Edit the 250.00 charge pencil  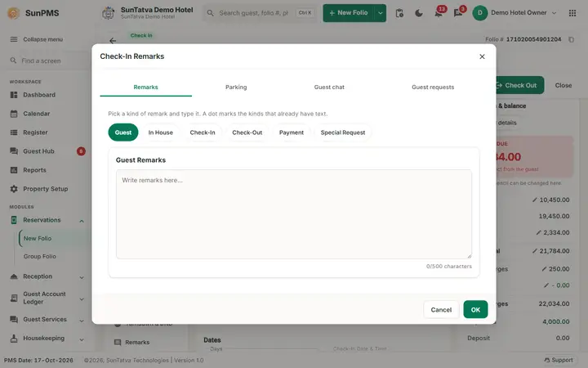coord(544,269)
